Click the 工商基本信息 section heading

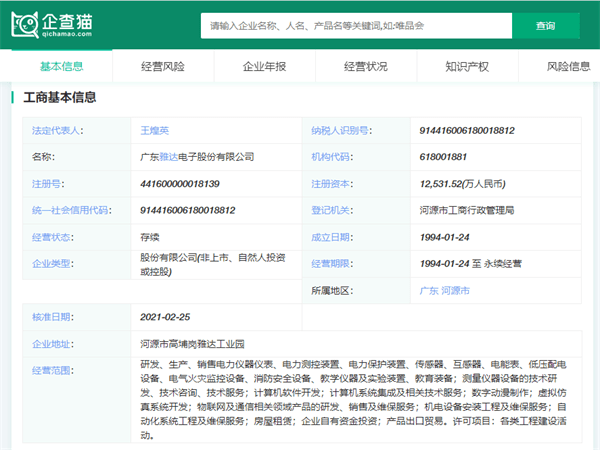tap(60, 97)
